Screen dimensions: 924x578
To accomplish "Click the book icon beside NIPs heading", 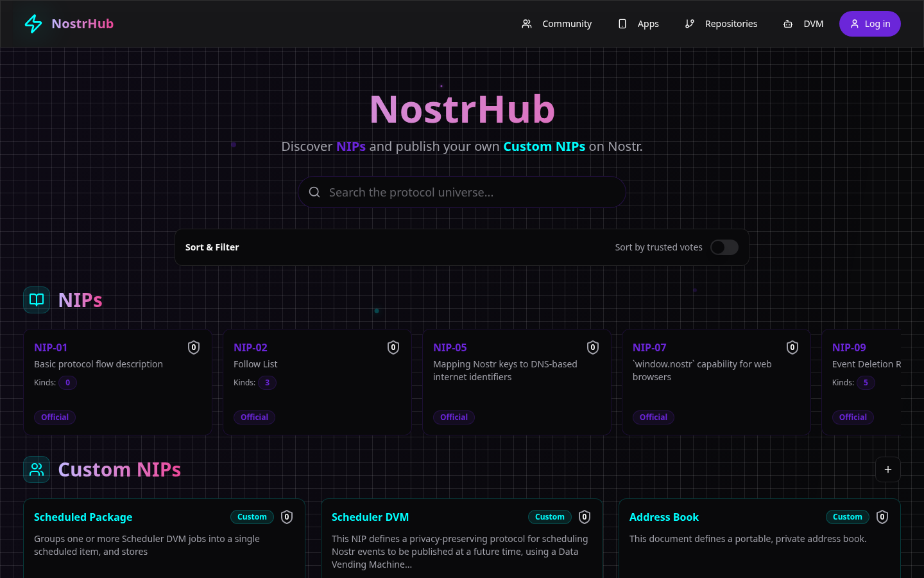I will [x=37, y=300].
